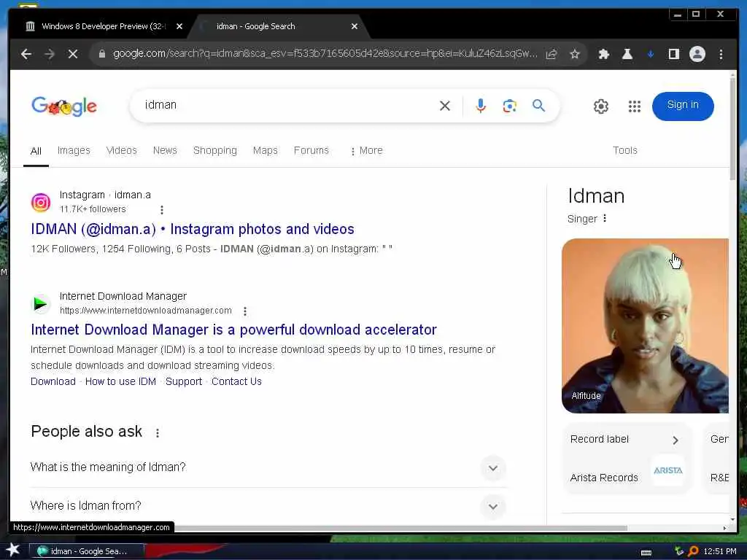Viewport: 747px width, 560px height.
Task: Go back to previous page
Action: click(26, 54)
